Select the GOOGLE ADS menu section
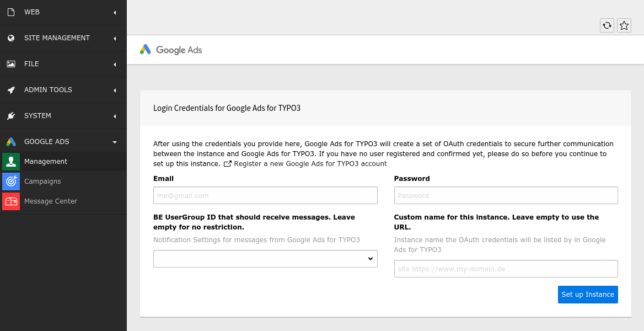Screen dimensions: 644x331 coord(63,141)
